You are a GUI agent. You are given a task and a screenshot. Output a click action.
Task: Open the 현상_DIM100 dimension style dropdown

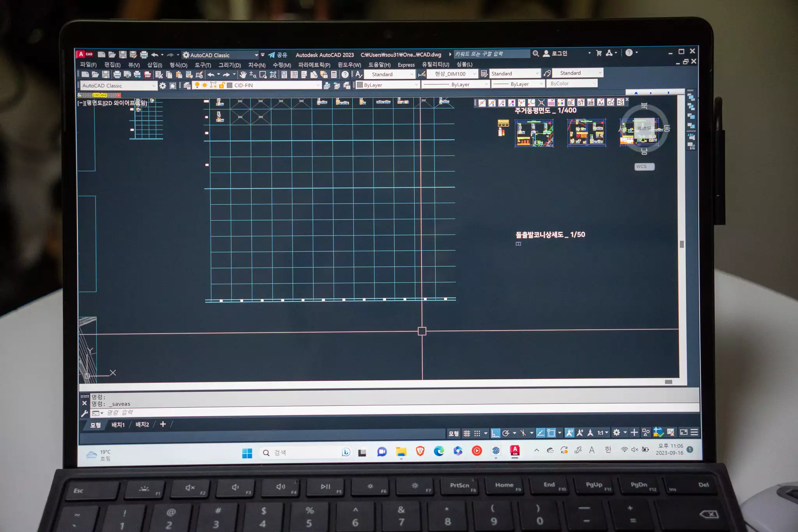point(474,74)
